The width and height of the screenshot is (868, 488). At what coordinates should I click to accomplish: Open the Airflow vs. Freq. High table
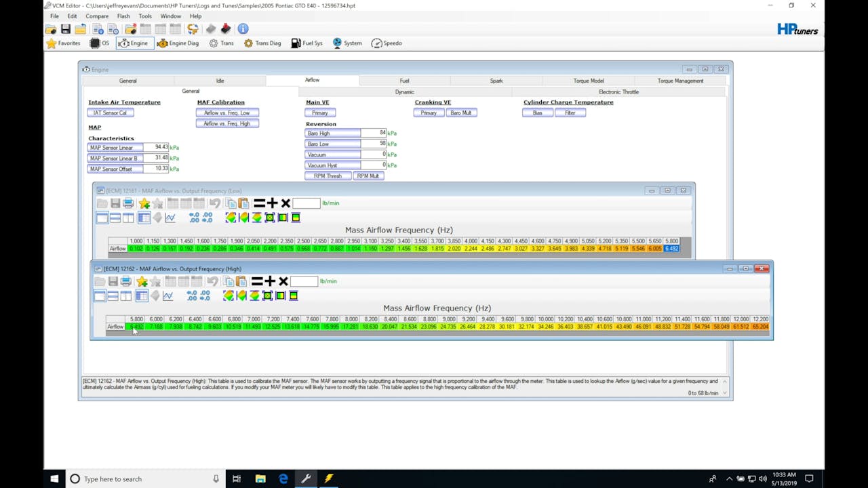[227, 123]
